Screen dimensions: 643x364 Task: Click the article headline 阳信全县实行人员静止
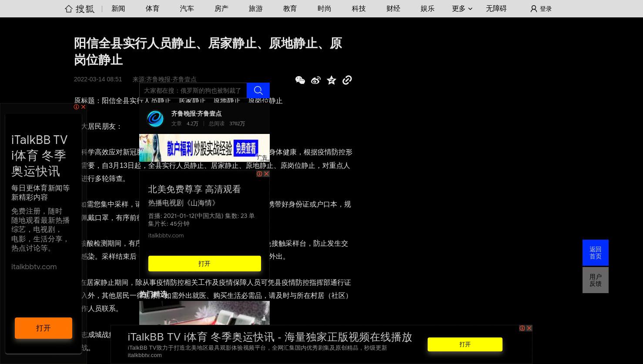208,51
